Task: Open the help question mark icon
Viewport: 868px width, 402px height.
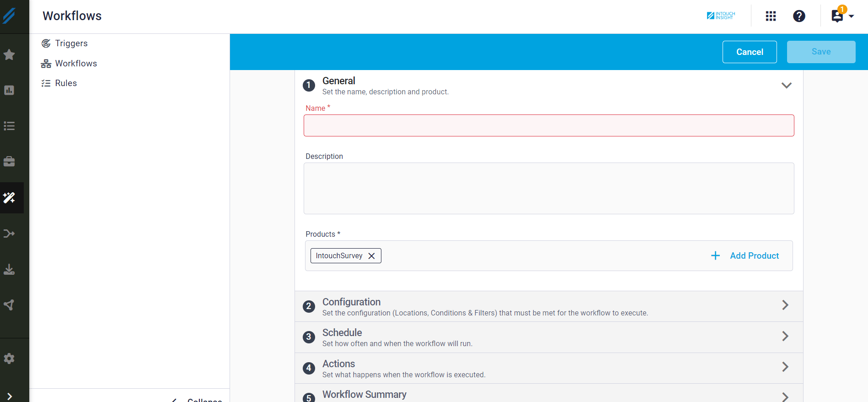Action: click(799, 16)
